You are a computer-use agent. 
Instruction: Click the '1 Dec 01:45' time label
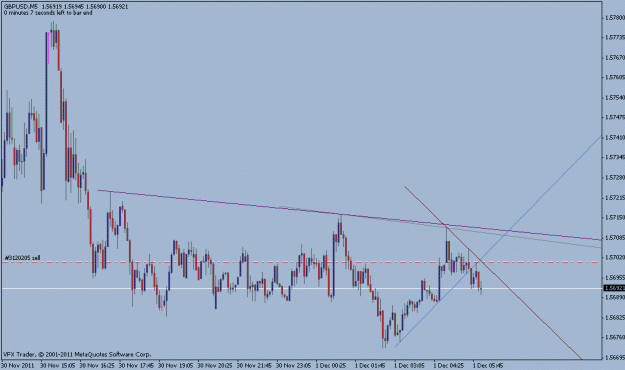(371, 365)
